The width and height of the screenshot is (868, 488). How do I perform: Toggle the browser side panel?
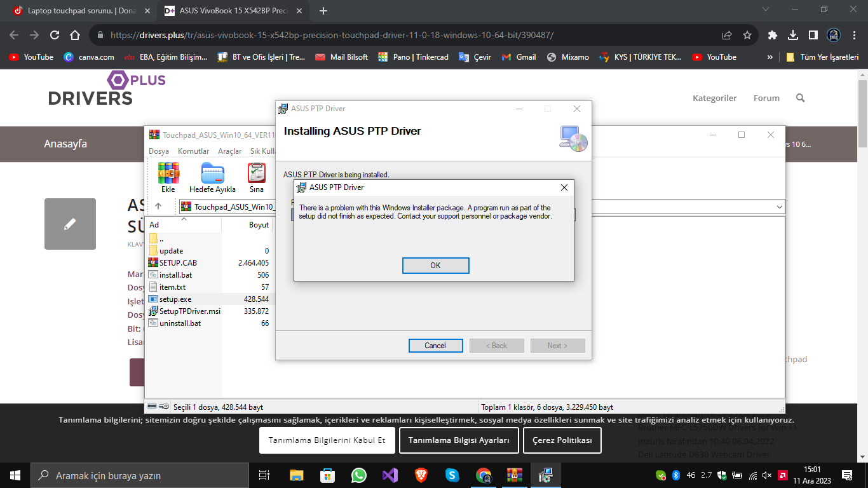813,36
